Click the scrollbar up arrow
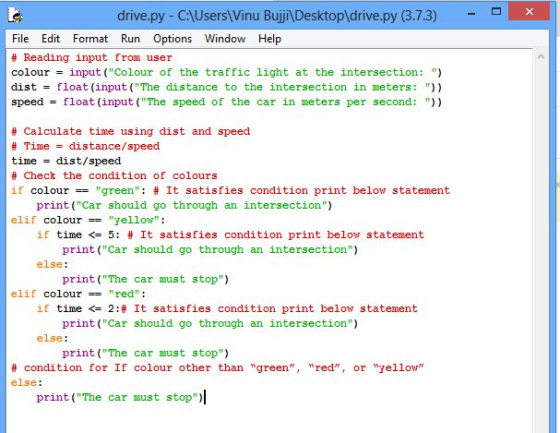The height and width of the screenshot is (433, 560). pyautogui.click(x=541, y=56)
